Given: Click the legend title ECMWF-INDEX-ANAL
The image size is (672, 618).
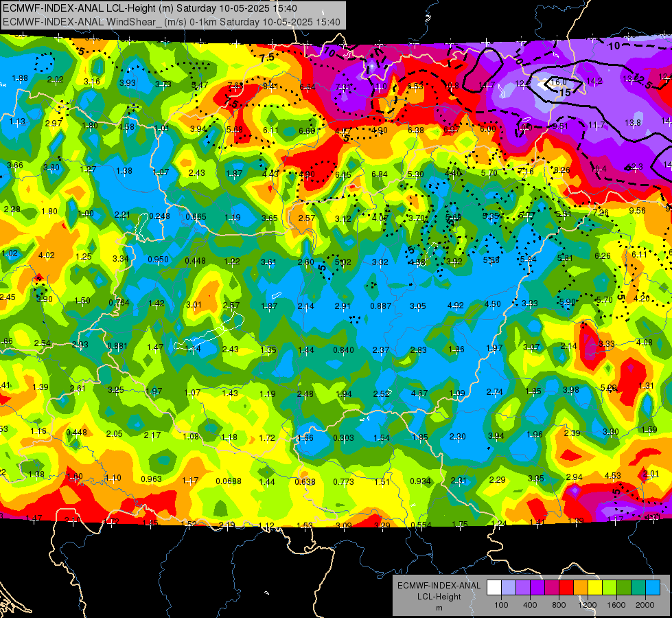Looking at the screenshot, I should pos(439,586).
